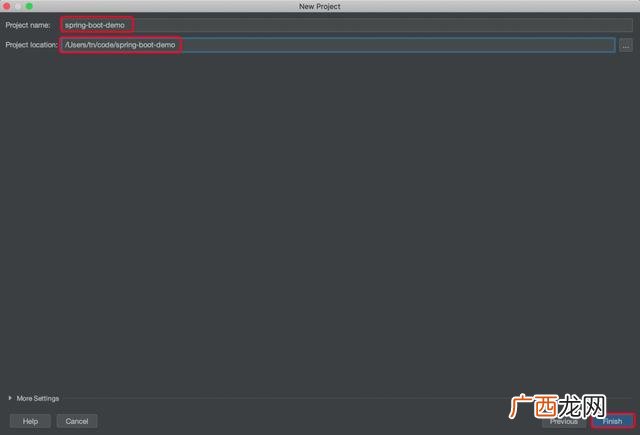Click the Project location input field

(x=338, y=45)
